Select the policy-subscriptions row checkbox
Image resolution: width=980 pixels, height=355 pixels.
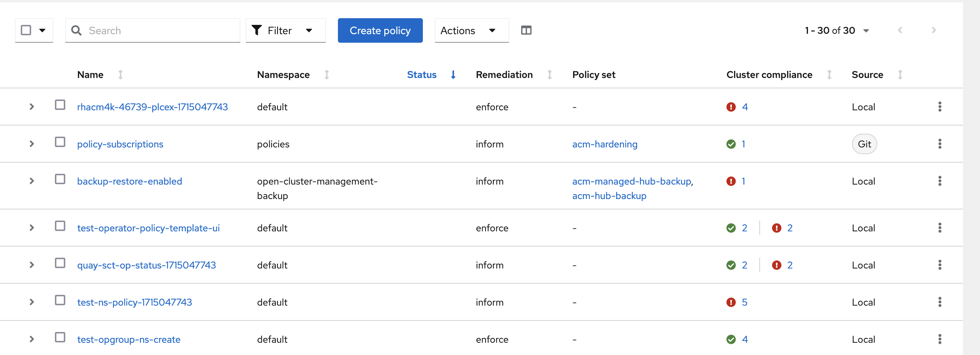[x=60, y=142]
